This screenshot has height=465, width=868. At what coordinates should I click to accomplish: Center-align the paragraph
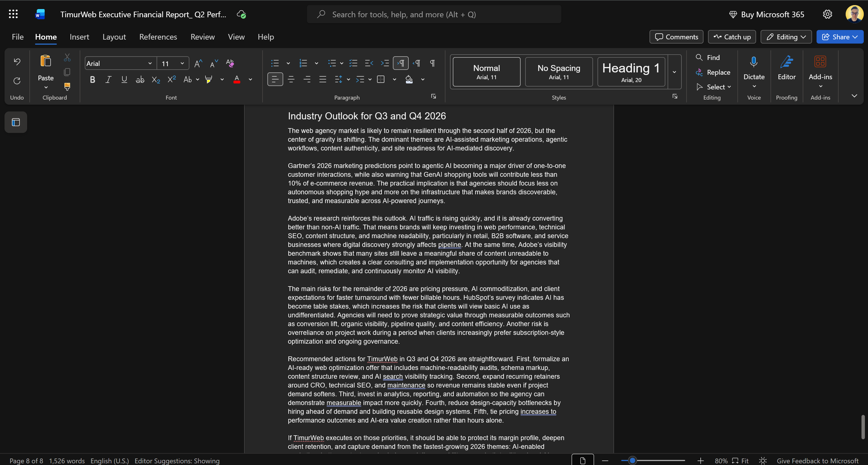click(x=291, y=79)
